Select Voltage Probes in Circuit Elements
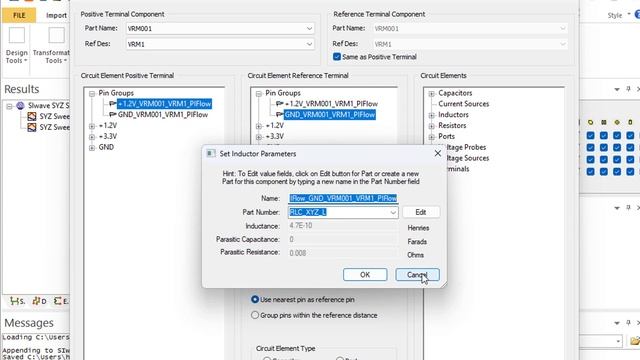 point(467,147)
